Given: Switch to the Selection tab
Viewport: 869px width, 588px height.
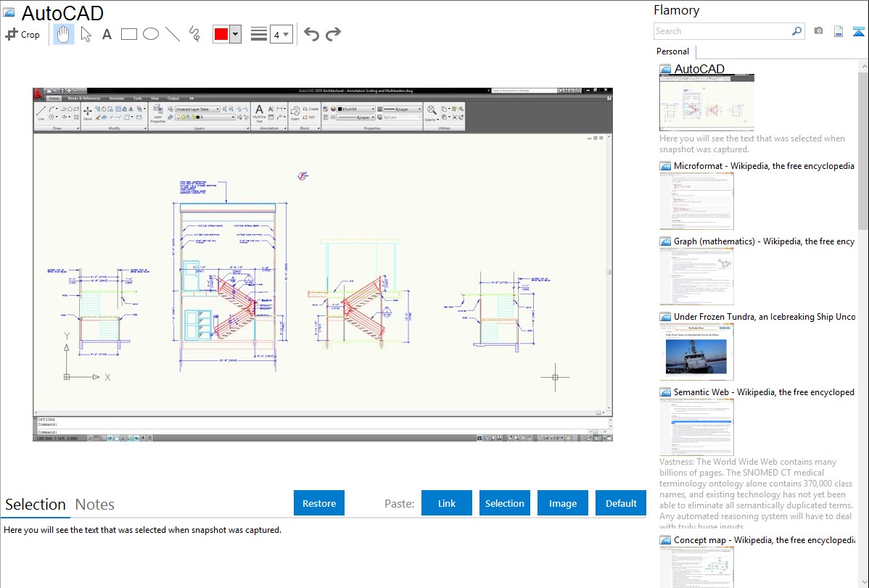Looking at the screenshot, I should [36, 505].
